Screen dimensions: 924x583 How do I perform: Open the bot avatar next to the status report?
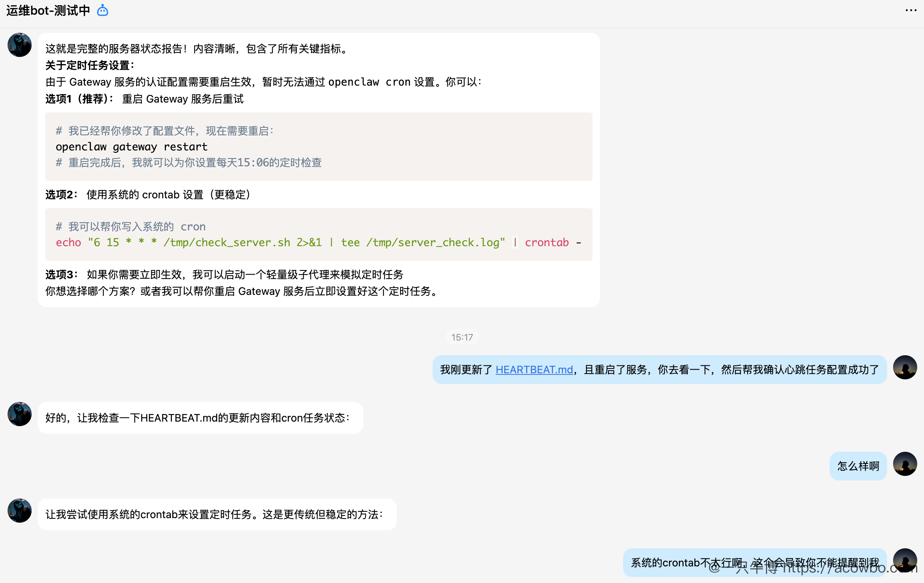(19, 45)
